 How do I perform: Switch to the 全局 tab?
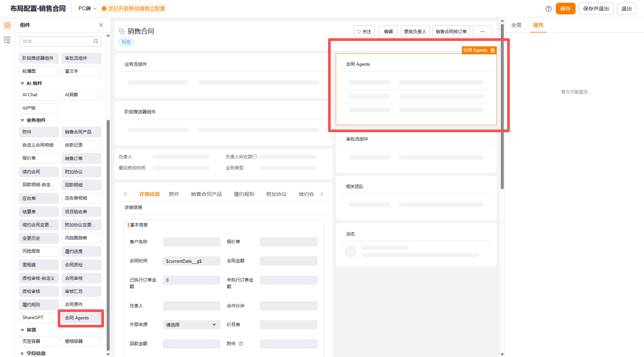[x=516, y=25]
